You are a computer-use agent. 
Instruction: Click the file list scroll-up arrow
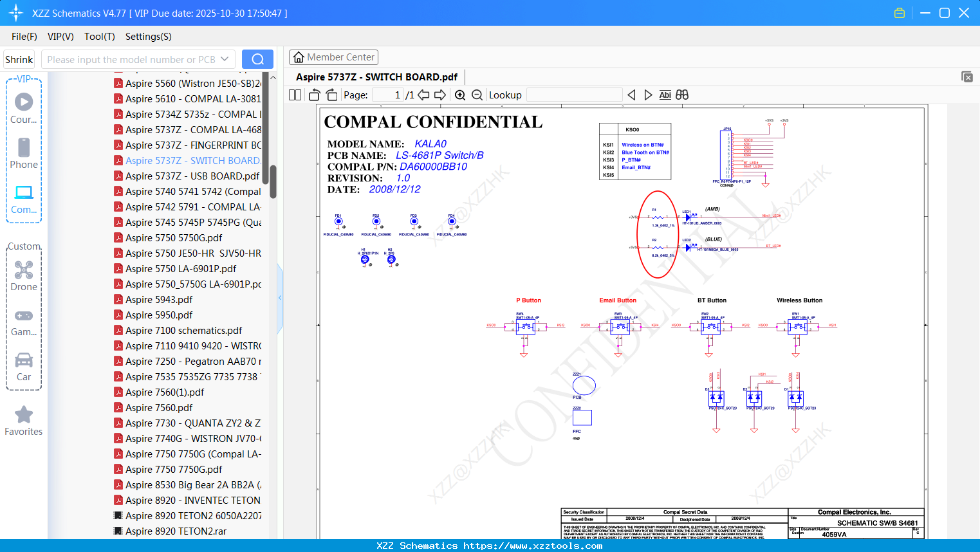273,77
